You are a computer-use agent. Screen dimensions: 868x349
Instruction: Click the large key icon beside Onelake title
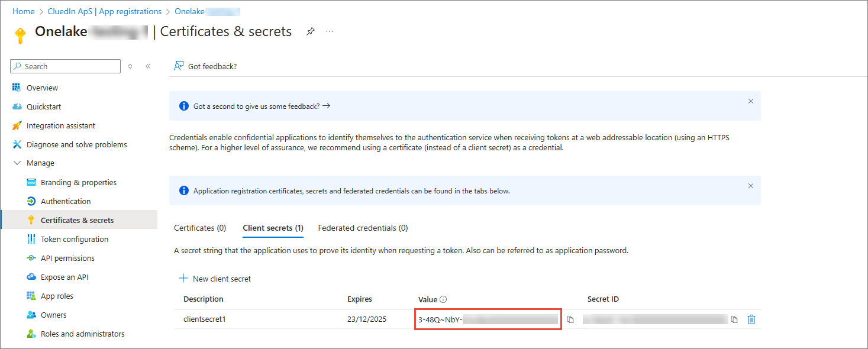click(x=20, y=35)
